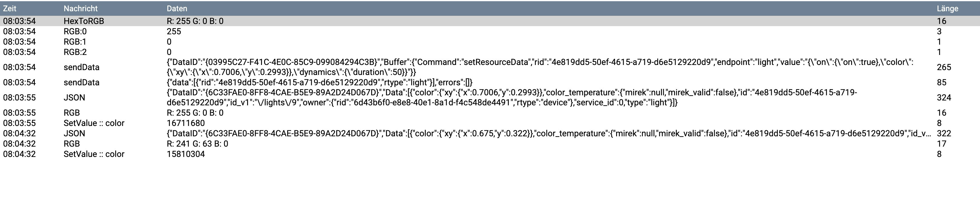
Task: Select the RGB:2 message entry
Action: pyautogui.click(x=75, y=52)
